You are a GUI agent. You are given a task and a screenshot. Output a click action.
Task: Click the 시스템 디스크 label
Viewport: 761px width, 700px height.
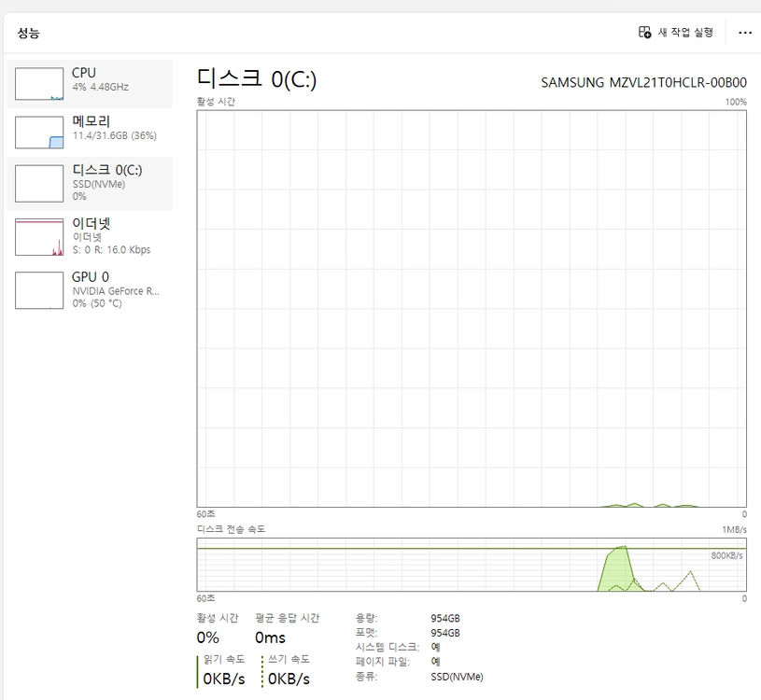tap(388, 647)
